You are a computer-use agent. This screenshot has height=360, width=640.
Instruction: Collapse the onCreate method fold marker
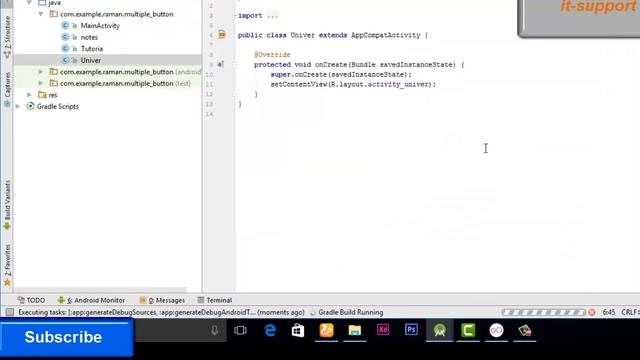(x=235, y=64)
